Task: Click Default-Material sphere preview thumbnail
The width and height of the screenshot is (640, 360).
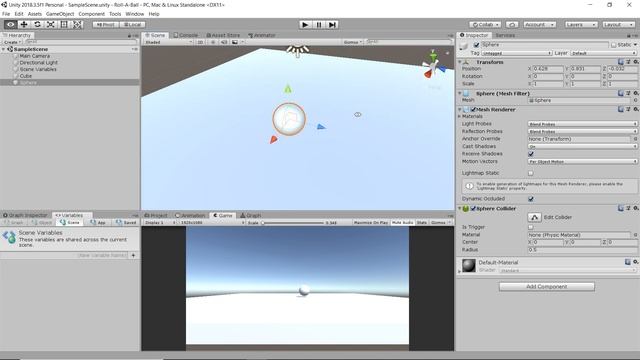Action: (469, 266)
